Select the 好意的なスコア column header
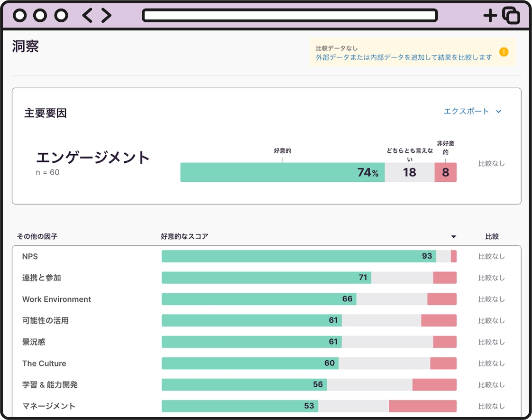The image size is (532, 420). pos(184,236)
